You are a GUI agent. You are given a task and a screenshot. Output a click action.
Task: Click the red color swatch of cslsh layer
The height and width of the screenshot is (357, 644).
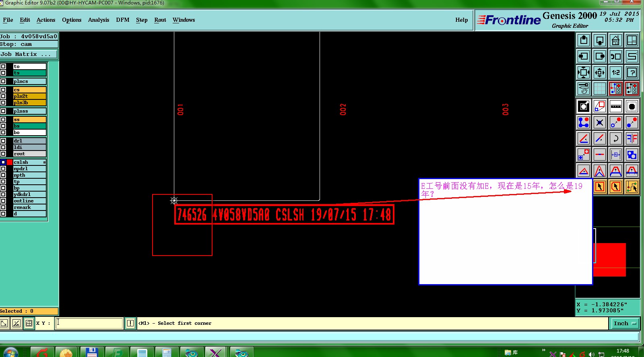coord(10,162)
